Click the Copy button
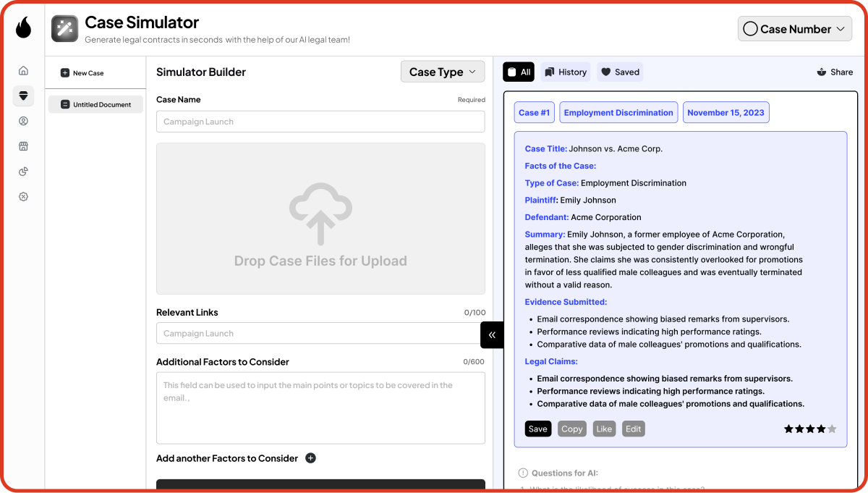This screenshot has width=868, height=493. pyautogui.click(x=571, y=429)
